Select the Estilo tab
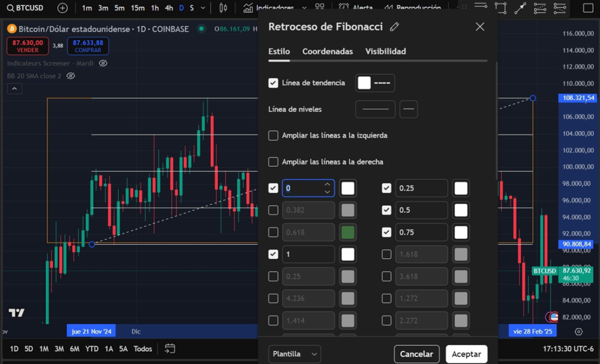The height and width of the screenshot is (364, 600). point(279,51)
